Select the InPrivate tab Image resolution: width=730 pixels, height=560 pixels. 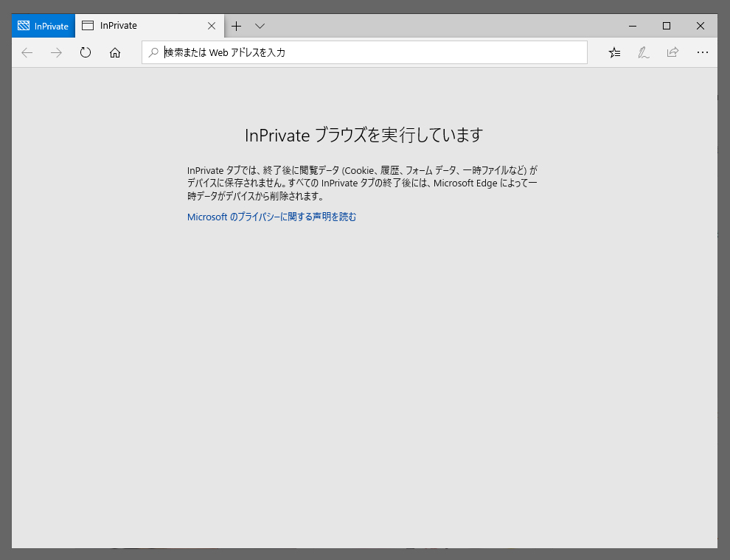tap(150, 26)
